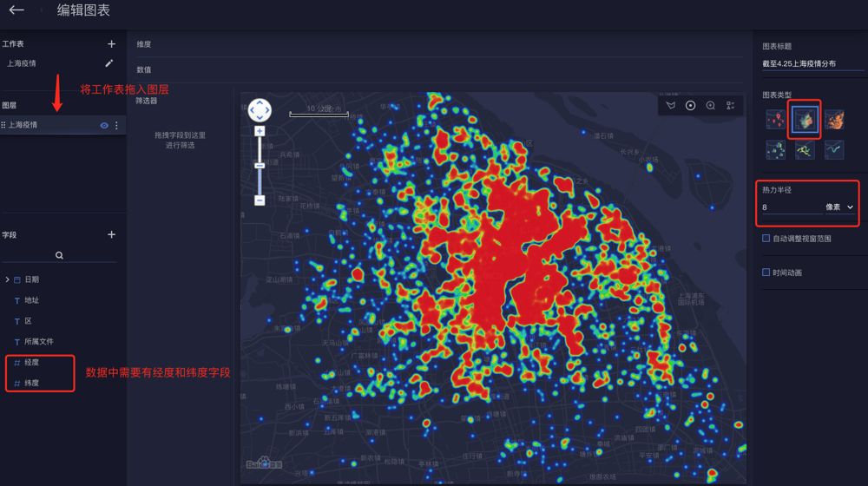Image resolution: width=868 pixels, height=486 pixels.
Task: Add a new worksheet with the plus icon
Action: point(111,43)
